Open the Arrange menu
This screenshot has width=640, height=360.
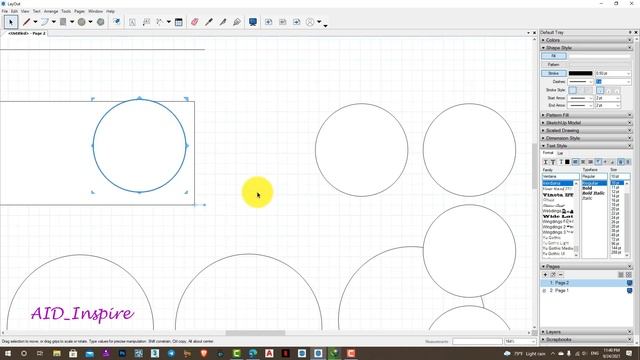click(x=51, y=11)
